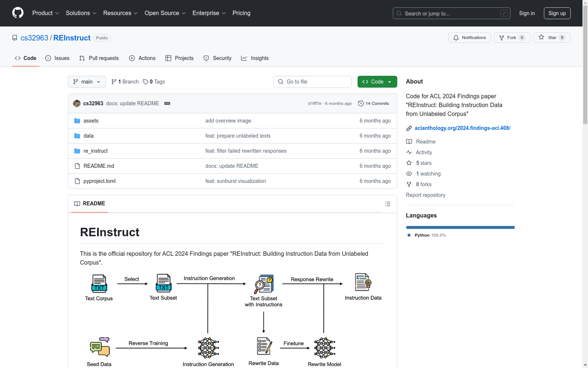Open the REInstruct repository link
Viewport: 588px width, 368px height.
(x=72, y=38)
